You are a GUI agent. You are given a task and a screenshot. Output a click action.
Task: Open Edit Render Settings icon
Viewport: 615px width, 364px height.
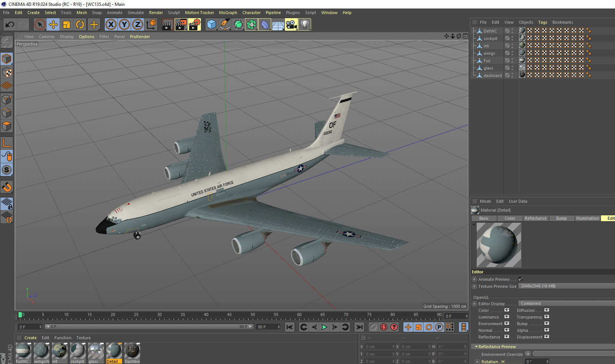click(195, 25)
